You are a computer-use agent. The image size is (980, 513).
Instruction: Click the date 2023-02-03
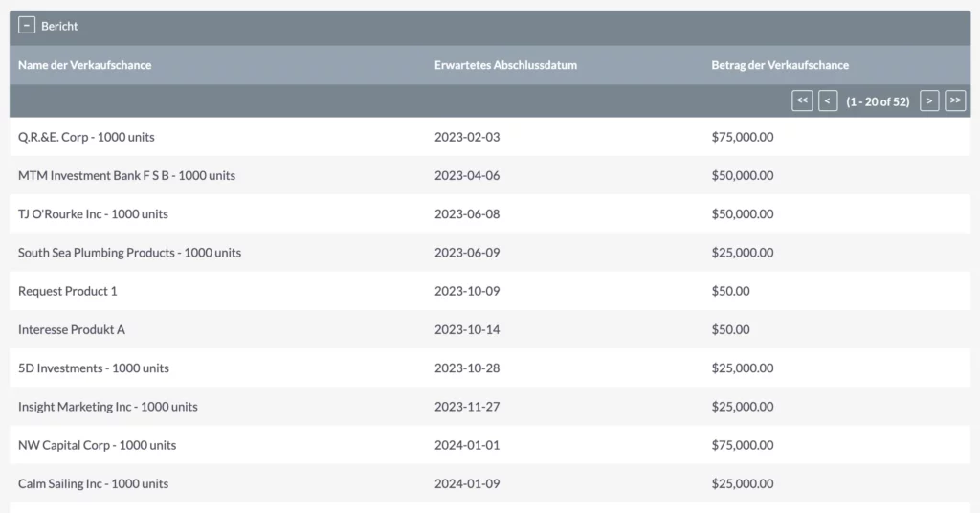(x=467, y=137)
